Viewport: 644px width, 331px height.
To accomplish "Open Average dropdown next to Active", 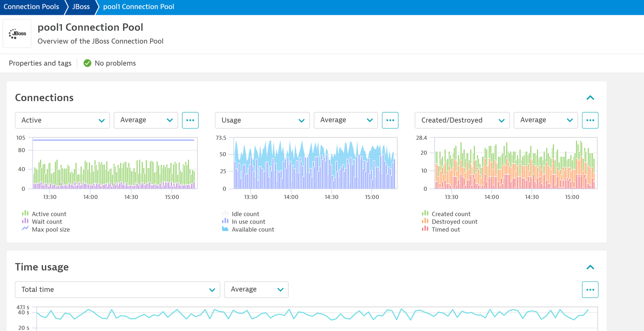I will (x=146, y=120).
